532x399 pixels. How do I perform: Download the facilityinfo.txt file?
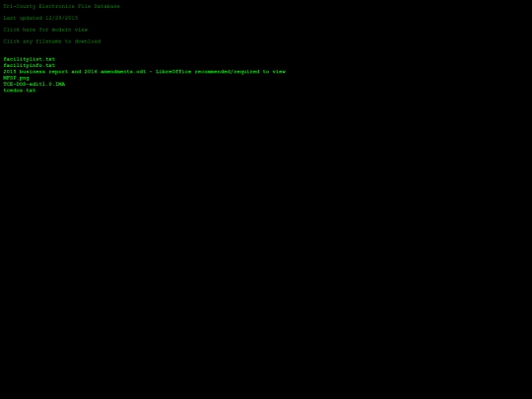[30, 65]
